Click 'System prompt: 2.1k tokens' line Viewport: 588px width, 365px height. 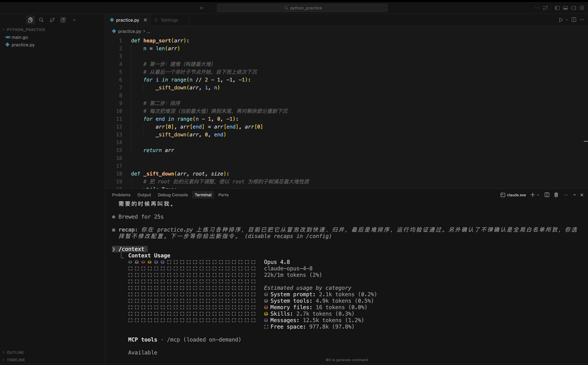320,294
